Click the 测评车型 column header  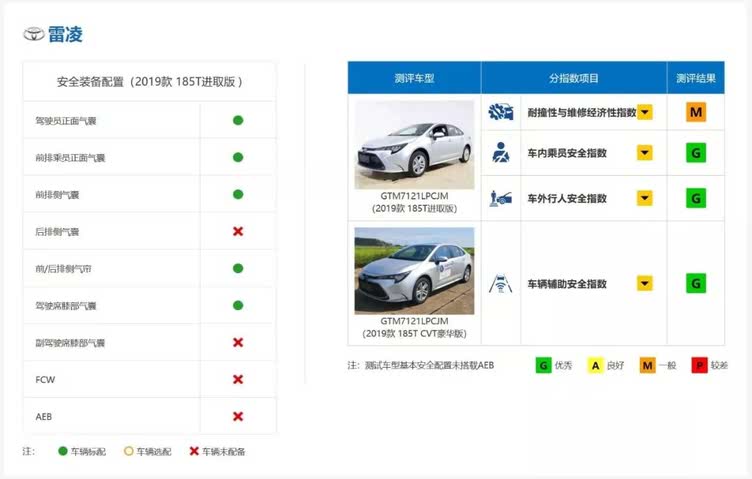tap(414, 78)
